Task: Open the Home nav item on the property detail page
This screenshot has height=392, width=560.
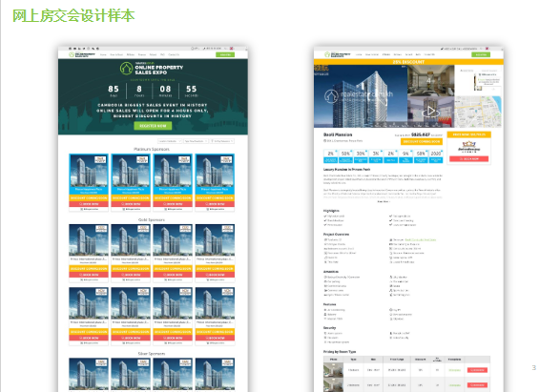Action: pyautogui.click(x=359, y=55)
